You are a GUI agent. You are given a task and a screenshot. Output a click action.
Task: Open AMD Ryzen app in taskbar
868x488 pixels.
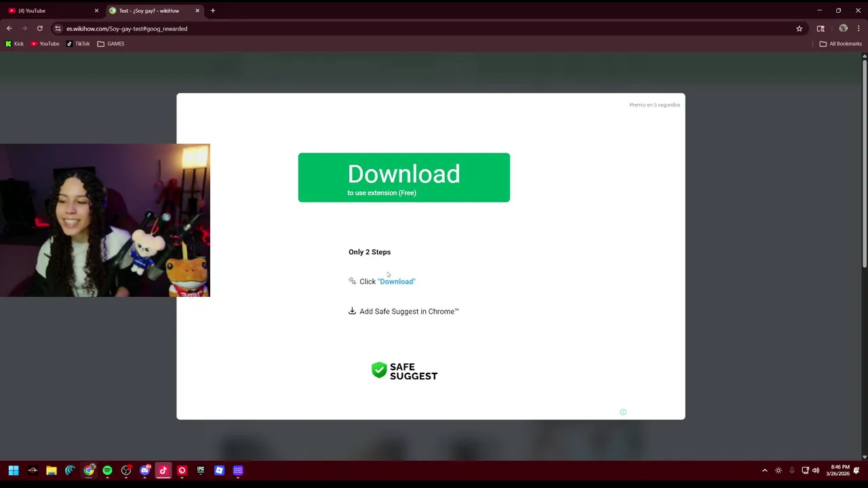[x=33, y=470]
